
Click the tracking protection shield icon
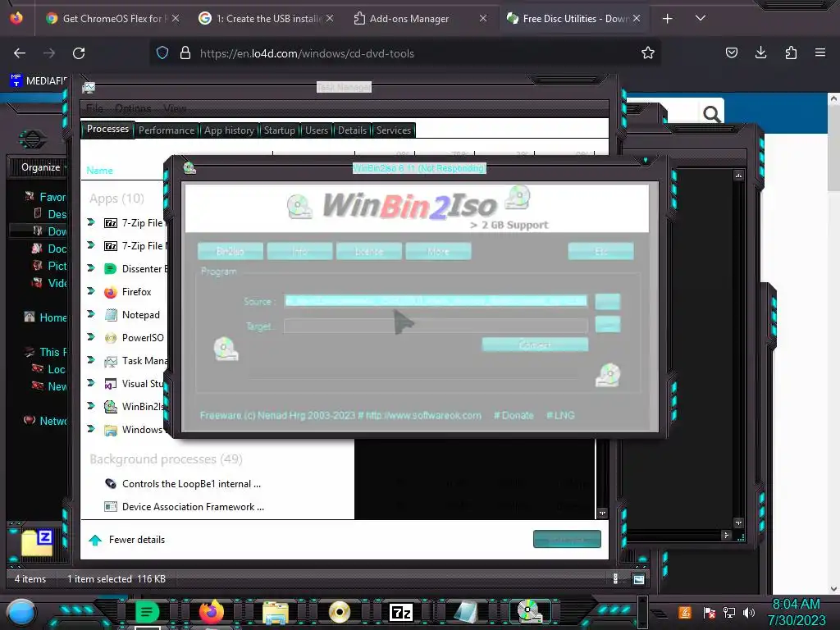pos(162,53)
